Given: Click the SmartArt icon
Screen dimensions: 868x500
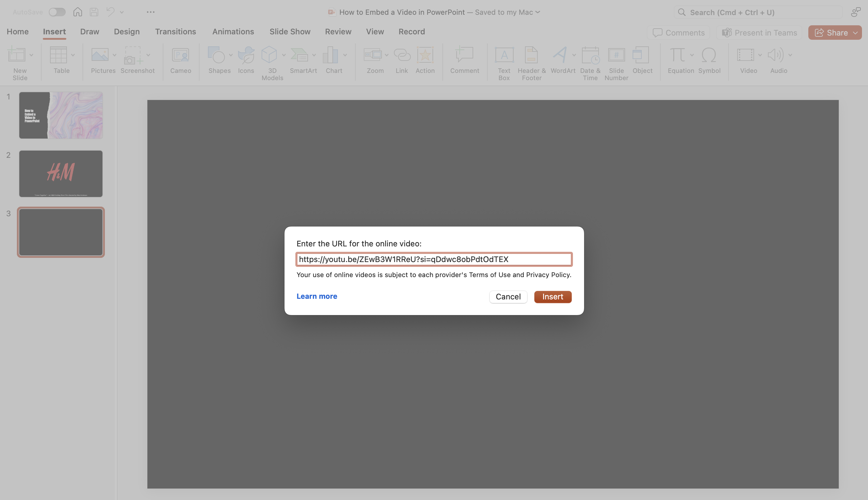Looking at the screenshot, I should (299, 55).
